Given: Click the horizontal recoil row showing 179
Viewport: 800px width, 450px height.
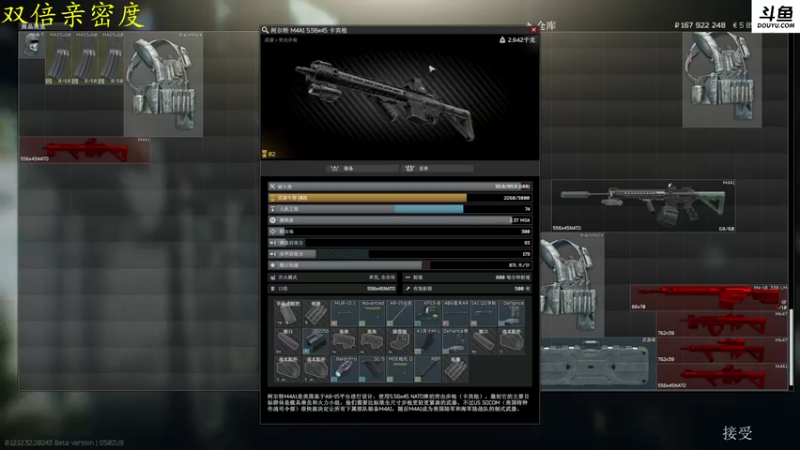Looking at the screenshot, I should coord(400,254).
